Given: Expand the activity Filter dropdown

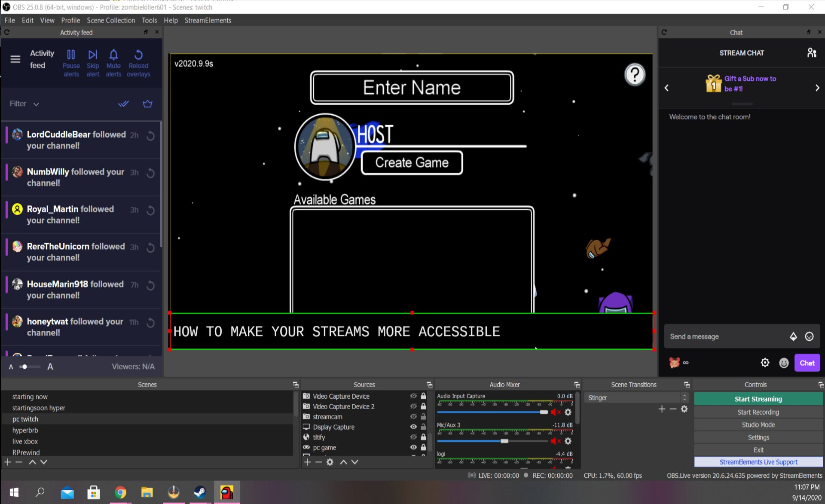Looking at the screenshot, I should coord(24,104).
